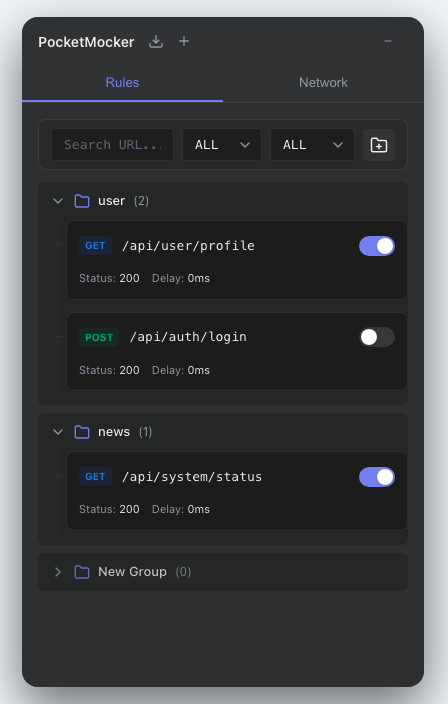The height and width of the screenshot is (704, 448).
Task: Open the /api/system/status rule
Action: point(237,491)
